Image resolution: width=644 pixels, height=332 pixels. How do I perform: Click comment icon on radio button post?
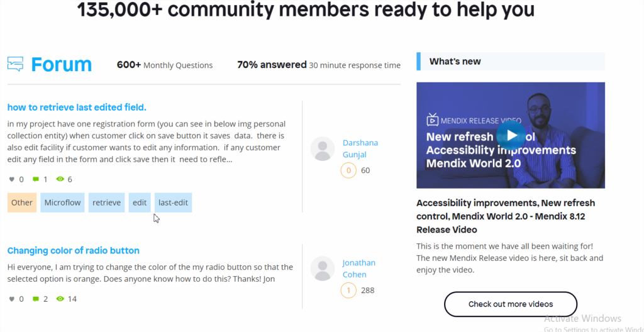[36, 299]
